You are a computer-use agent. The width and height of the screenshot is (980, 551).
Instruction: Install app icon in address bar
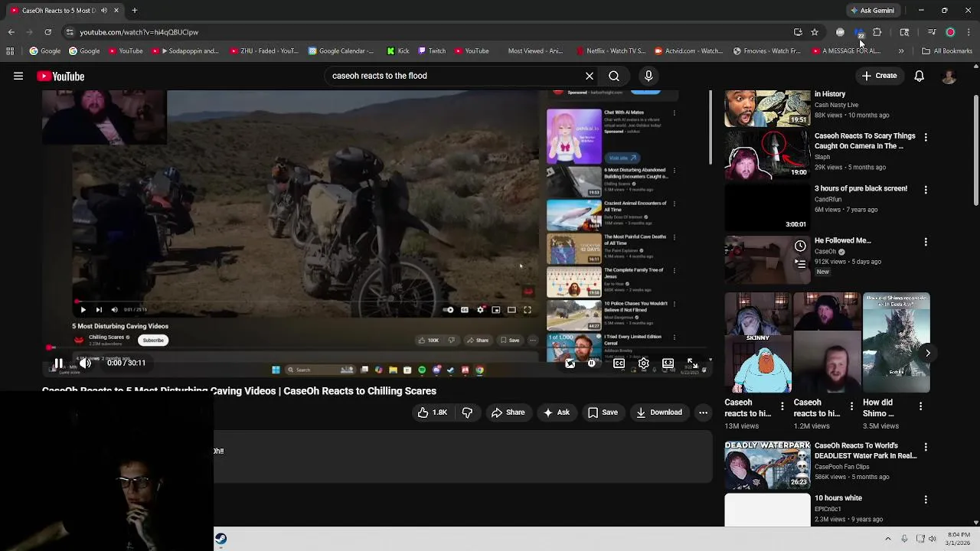(x=798, y=32)
